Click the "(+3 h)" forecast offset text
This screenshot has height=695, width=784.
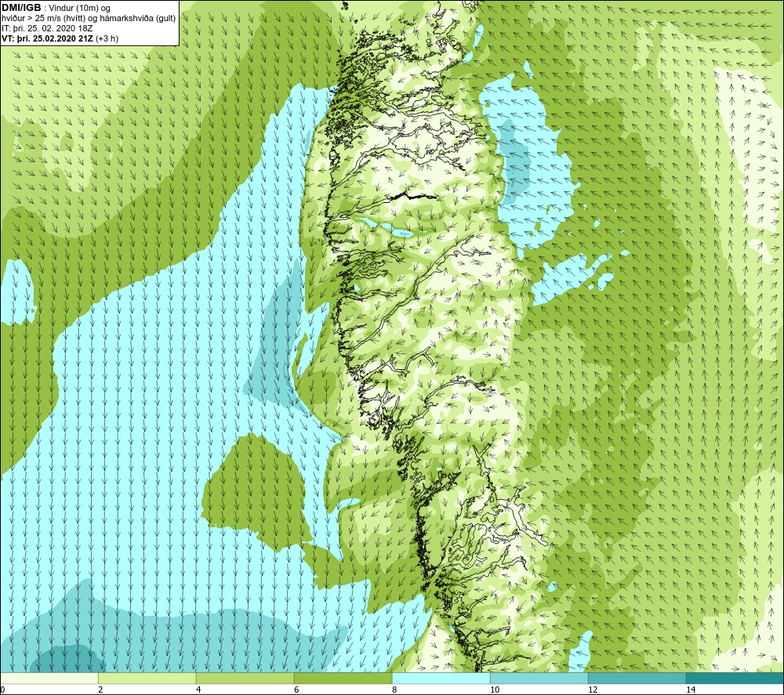pos(106,38)
